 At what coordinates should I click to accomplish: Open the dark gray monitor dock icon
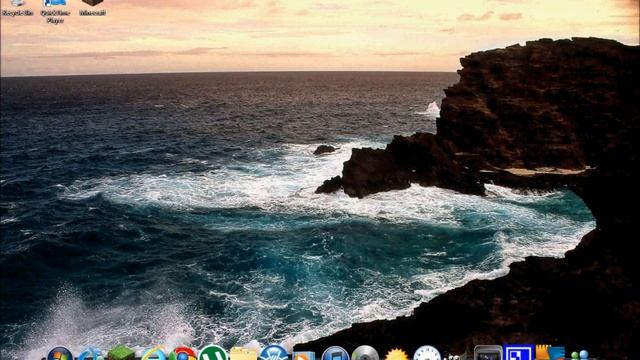click(488, 353)
